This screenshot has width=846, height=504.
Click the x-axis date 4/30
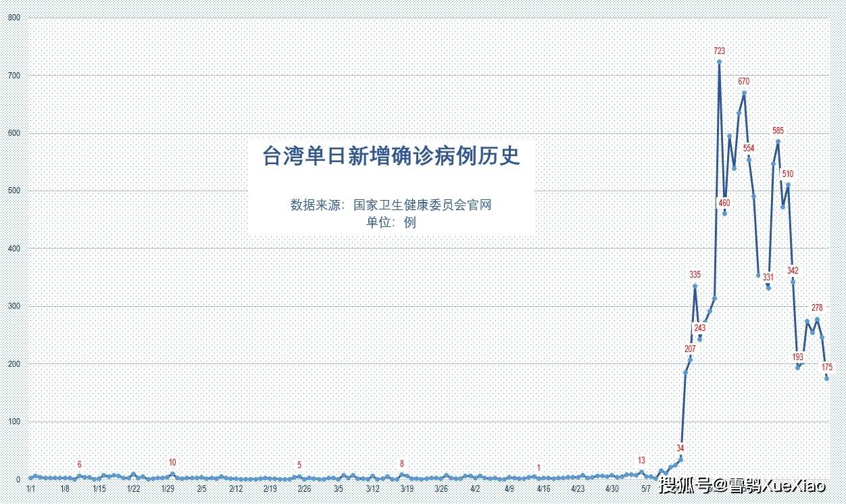[612, 488]
